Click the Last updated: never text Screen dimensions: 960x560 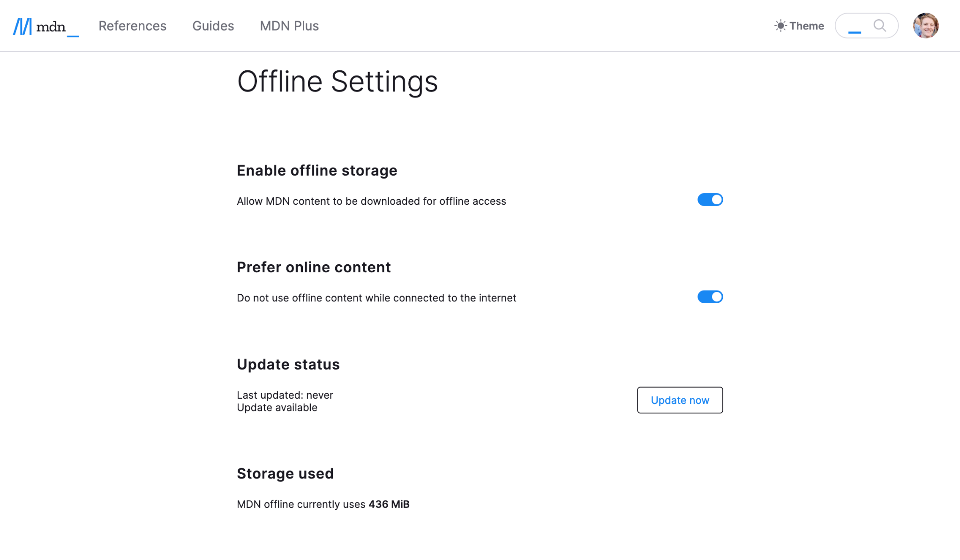[285, 395]
